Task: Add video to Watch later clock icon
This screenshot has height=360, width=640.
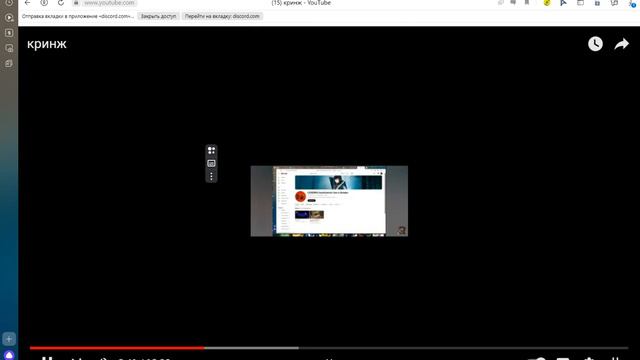Action: [595, 44]
